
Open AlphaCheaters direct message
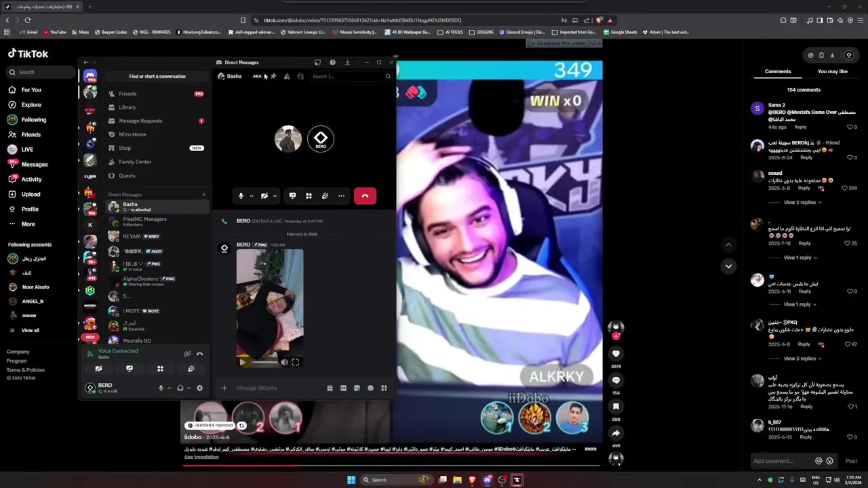157,281
